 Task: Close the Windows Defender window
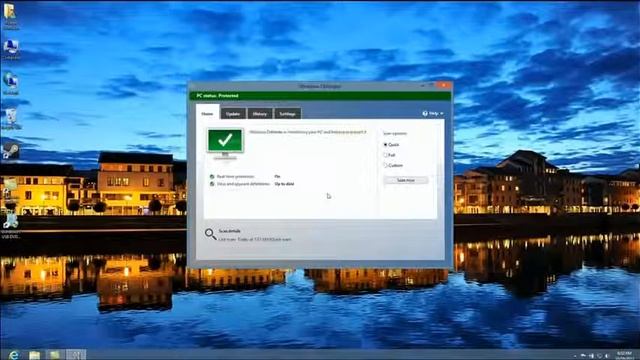pos(443,85)
